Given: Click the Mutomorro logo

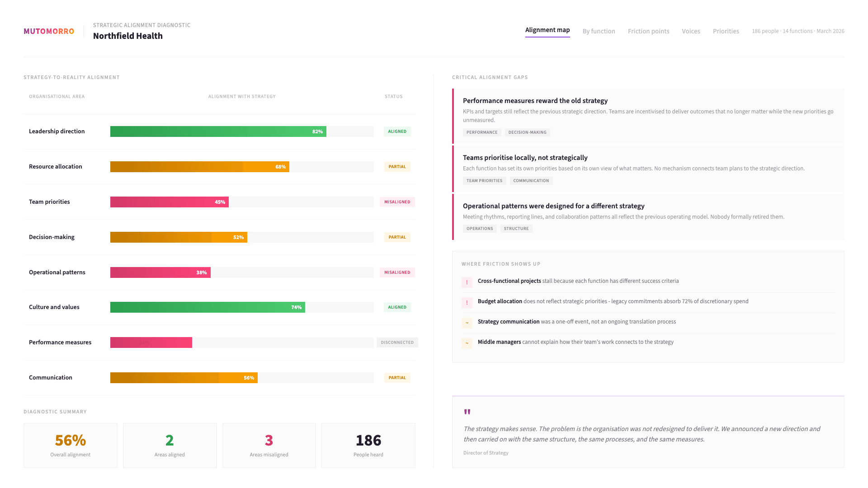Looking at the screenshot, I should point(49,31).
